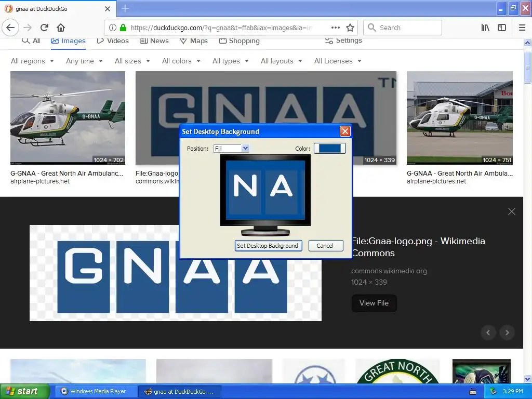The height and width of the screenshot is (399, 532).
Task: Go back using the browser back arrow
Action: coord(10,28)
